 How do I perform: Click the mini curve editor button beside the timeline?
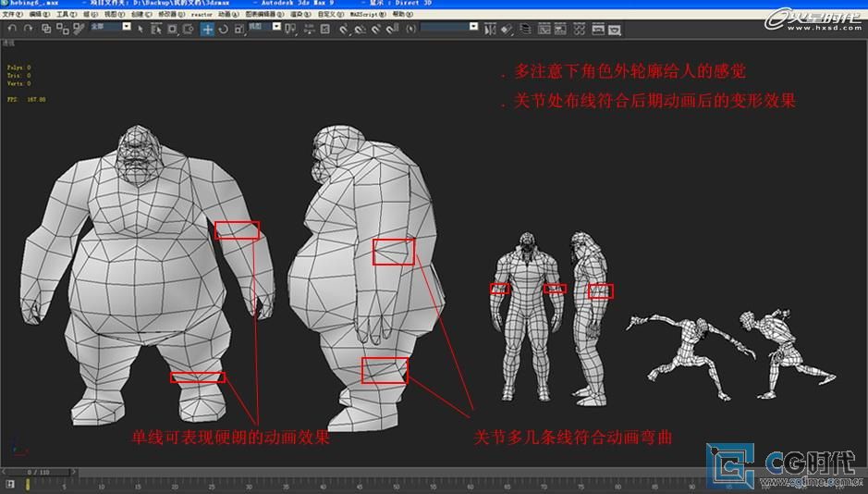point(9,483)
